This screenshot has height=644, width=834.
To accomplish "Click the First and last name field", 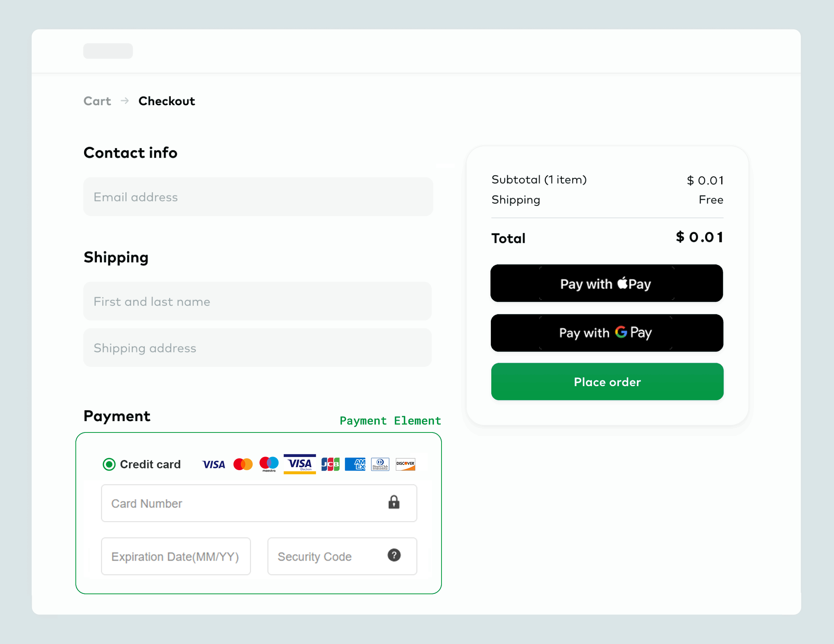I will click(257, 301).
